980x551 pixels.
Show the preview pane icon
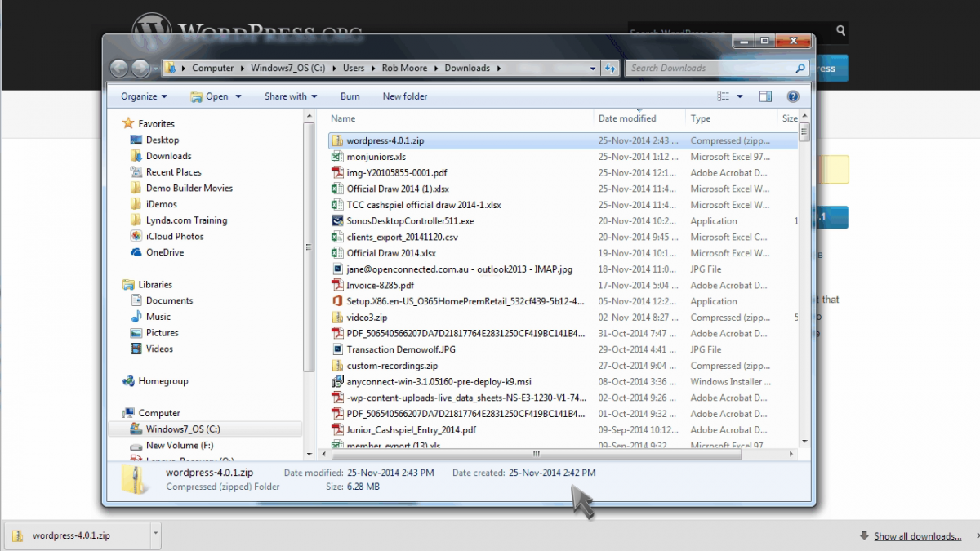[x=765, y=96]
